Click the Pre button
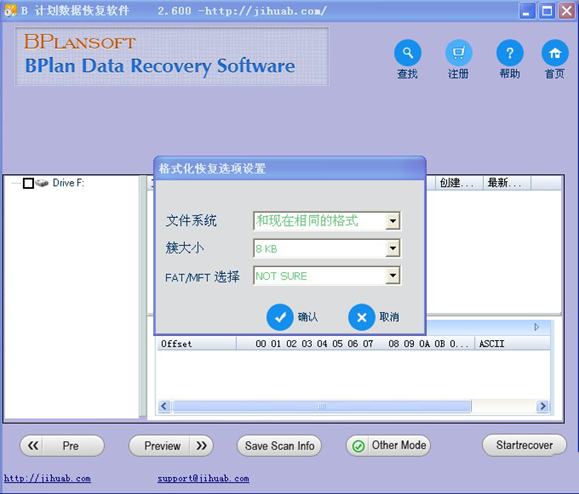The height and width of the screenshot is (494, 579). click(62, 446)
